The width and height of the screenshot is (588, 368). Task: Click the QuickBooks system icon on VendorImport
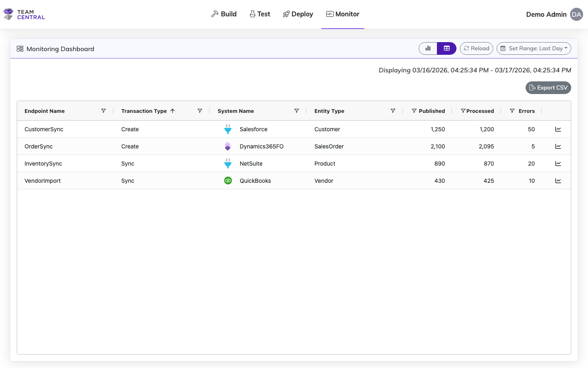228,180
